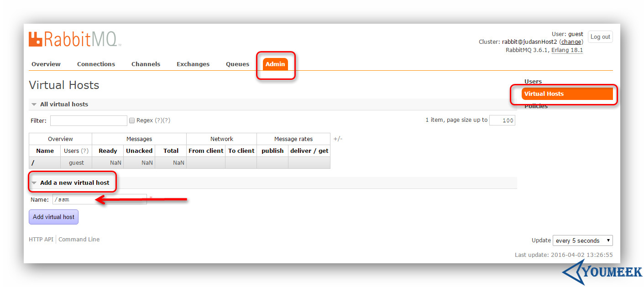Viewport: 644px width, 287px height.
Task: Click the change cluster name link
Action: [x=571, y=42]
